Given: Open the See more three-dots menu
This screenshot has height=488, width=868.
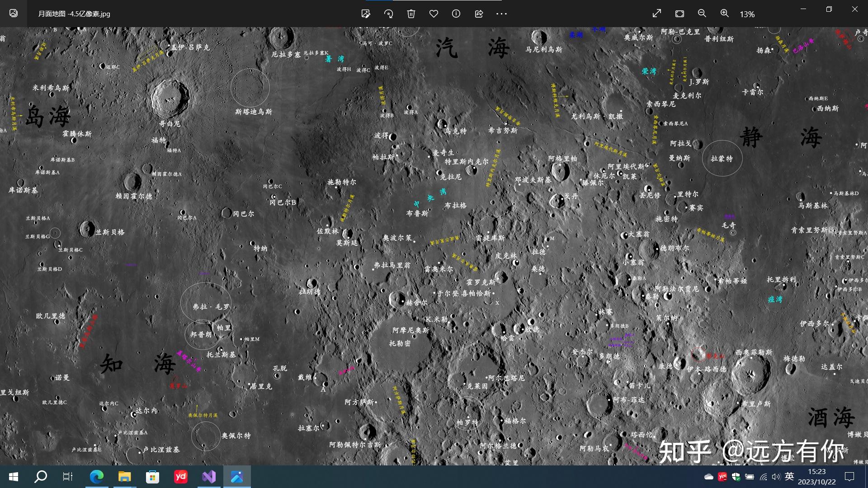Looking at the screenshot, I should (501, 14).
